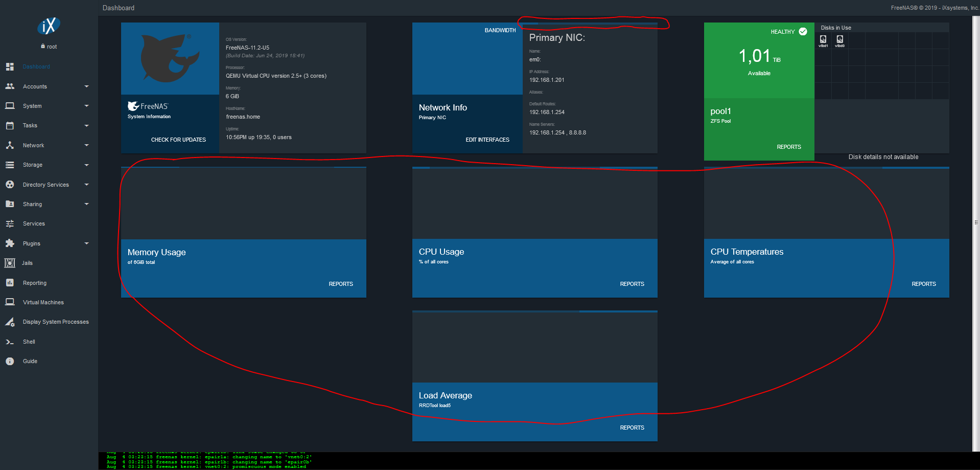The width and height of the screenshot is (980, 470).
Task: Click the Network topology icon
Action: 10,145
